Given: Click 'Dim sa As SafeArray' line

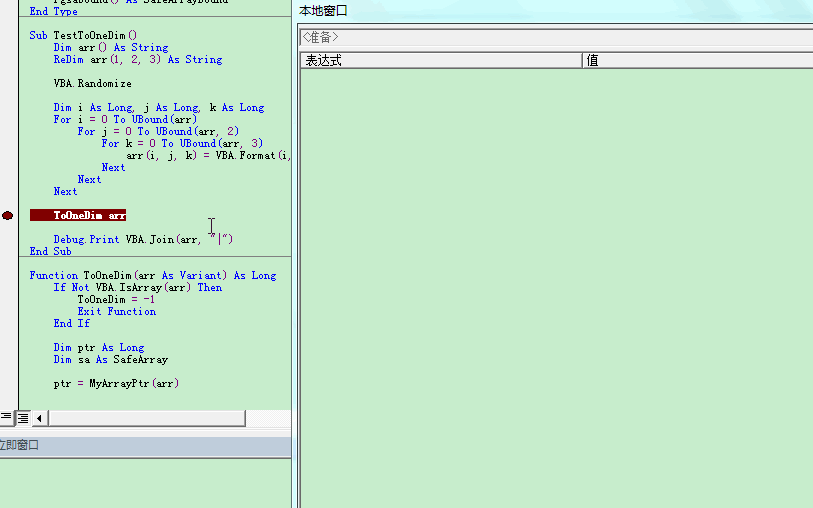Looking at the screenshot, I should tap(111, 359).
